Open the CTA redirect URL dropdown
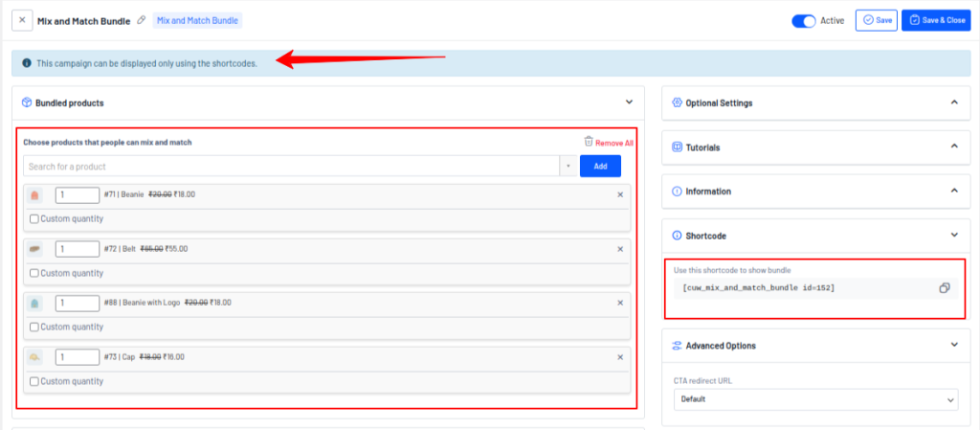 [815, 398]
